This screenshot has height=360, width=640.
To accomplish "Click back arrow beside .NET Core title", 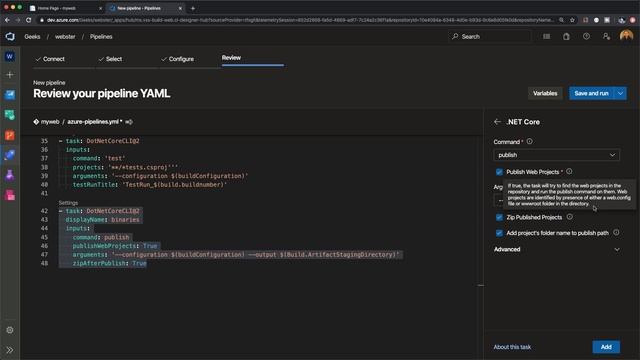I will (x=497, y=122).
